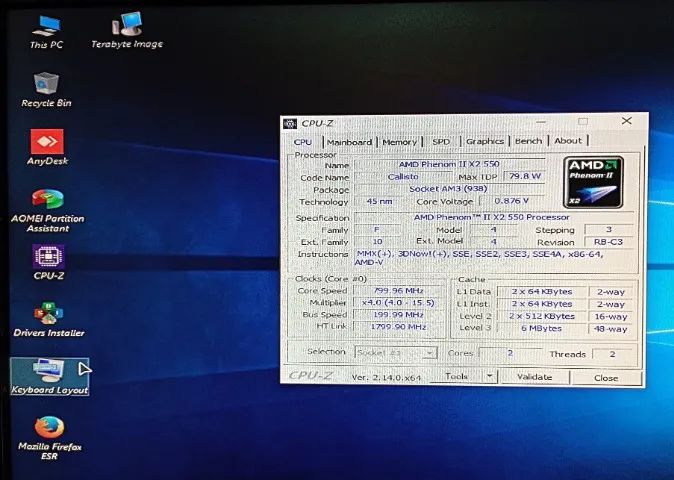This screenshot has width=674, height=480.
Task: Click the version text Ver. 2.14.0.x64
Action: (386, 378)
